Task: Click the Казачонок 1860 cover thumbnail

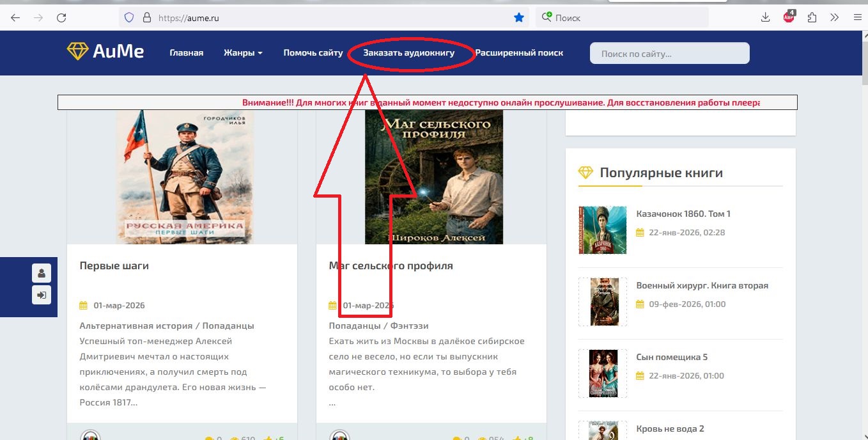Action: (x=603, y=230)
